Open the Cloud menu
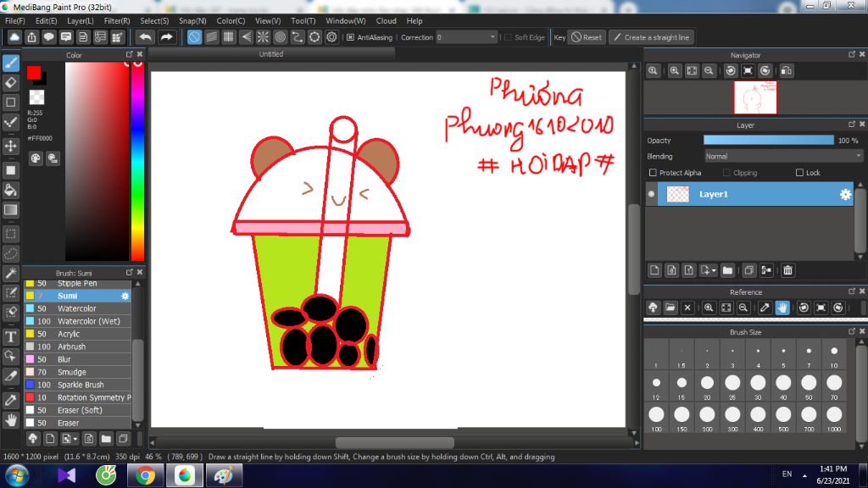This screenshot has height=488, width=868. pyautogui.click(x=386, y=20)
